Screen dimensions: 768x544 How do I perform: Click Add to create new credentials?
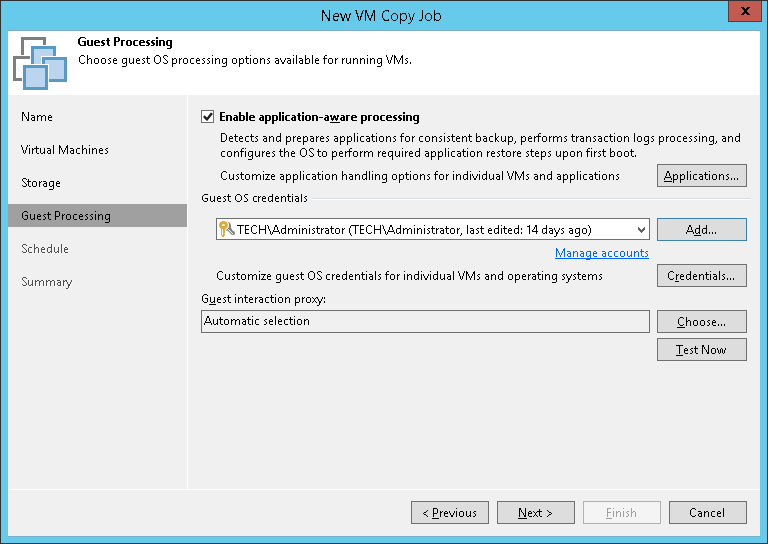pyautogui.click(x=701, y=230)
